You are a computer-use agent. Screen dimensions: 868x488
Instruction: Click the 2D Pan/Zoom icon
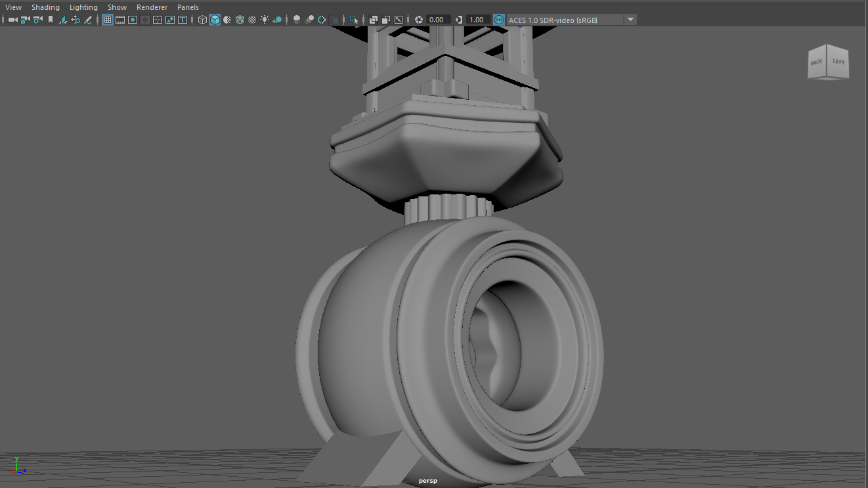point(76,20)
